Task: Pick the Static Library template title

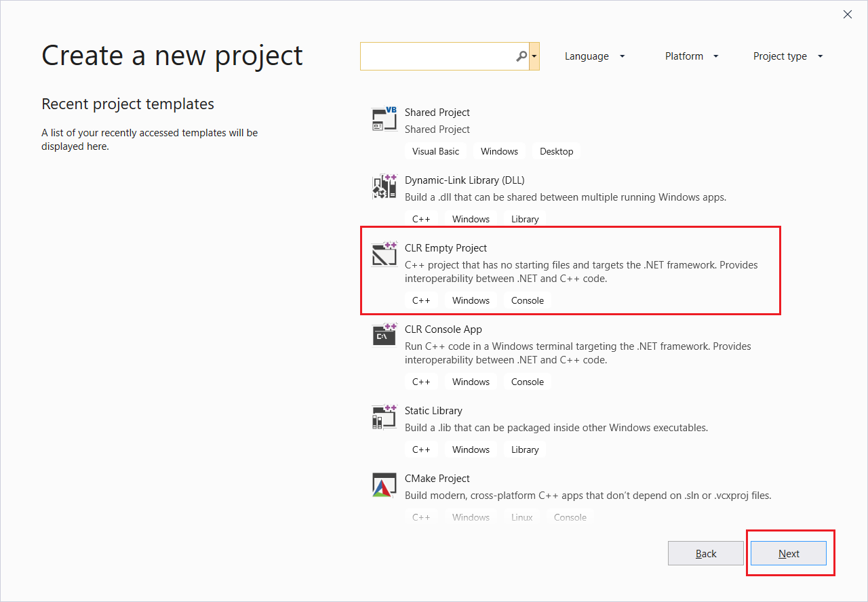Action: click(x=433, y=411)
